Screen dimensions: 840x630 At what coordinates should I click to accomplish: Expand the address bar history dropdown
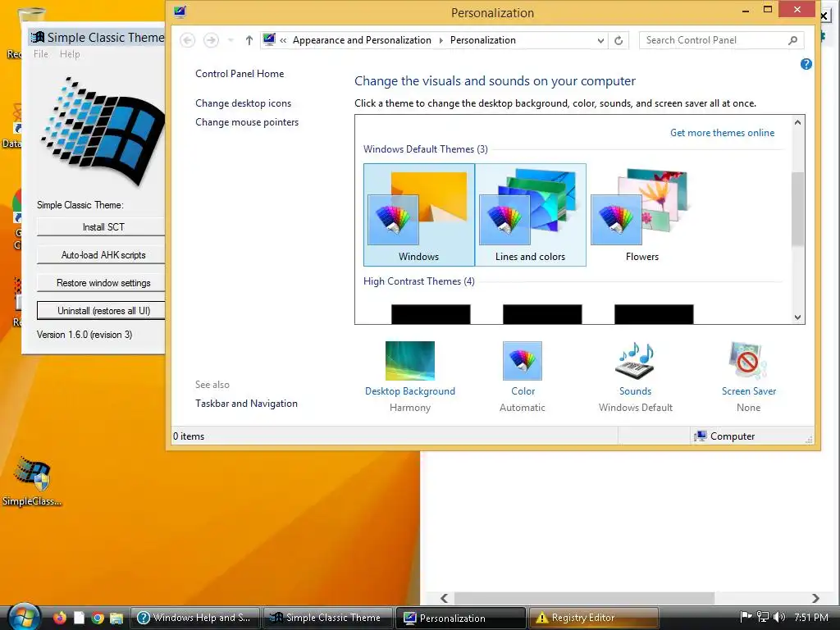click(x=600, y=41)
